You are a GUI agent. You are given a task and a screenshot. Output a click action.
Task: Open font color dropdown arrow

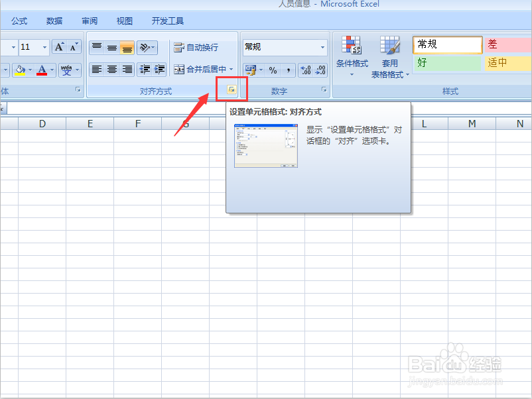pos(52,70)
